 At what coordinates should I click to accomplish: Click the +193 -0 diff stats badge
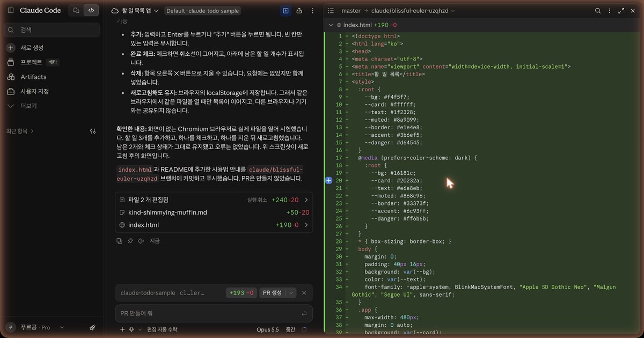click(x=241, y=293)
